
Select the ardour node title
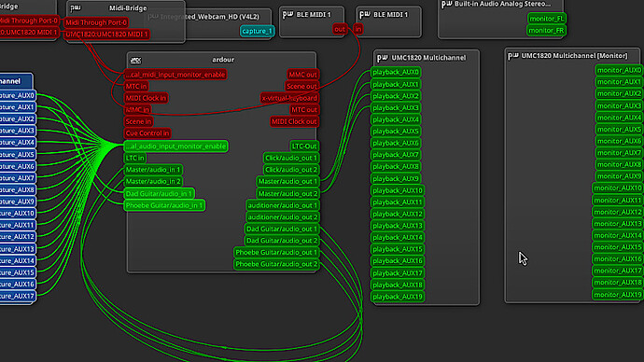coord(223,60)
